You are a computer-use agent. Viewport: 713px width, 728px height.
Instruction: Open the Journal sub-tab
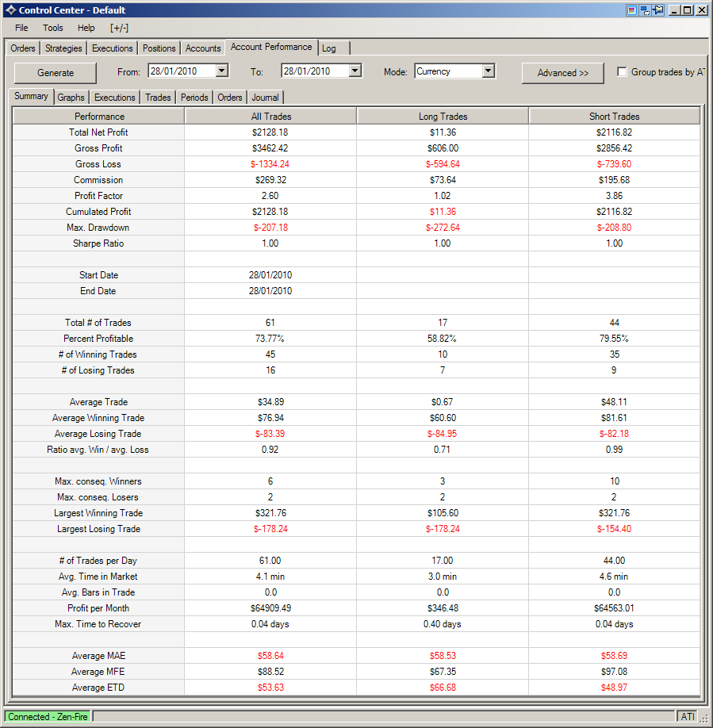[266, 98]
